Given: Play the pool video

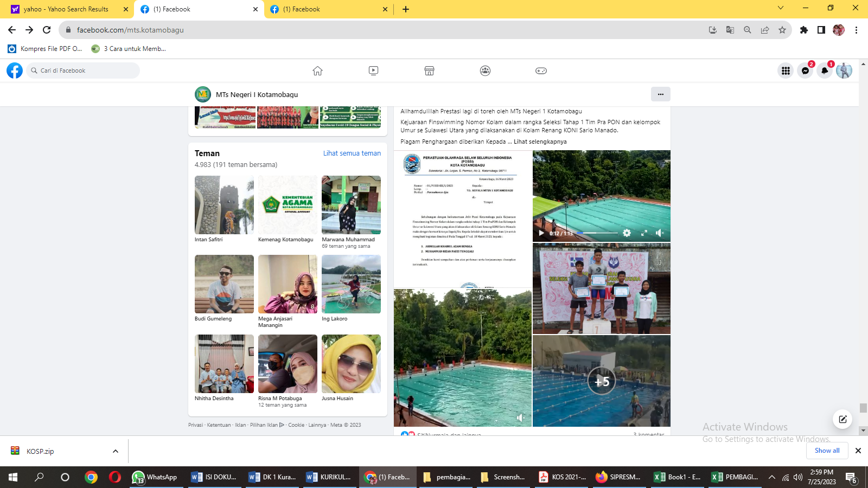Looking at the screenshot, I should 541,233.
